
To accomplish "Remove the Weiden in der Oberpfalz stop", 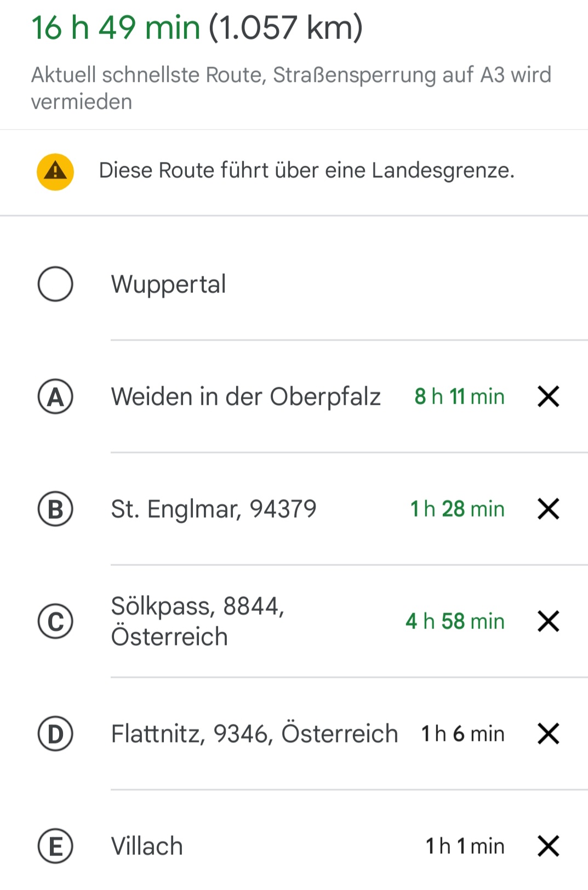I will pyautogui.click(x=548, y=396).
